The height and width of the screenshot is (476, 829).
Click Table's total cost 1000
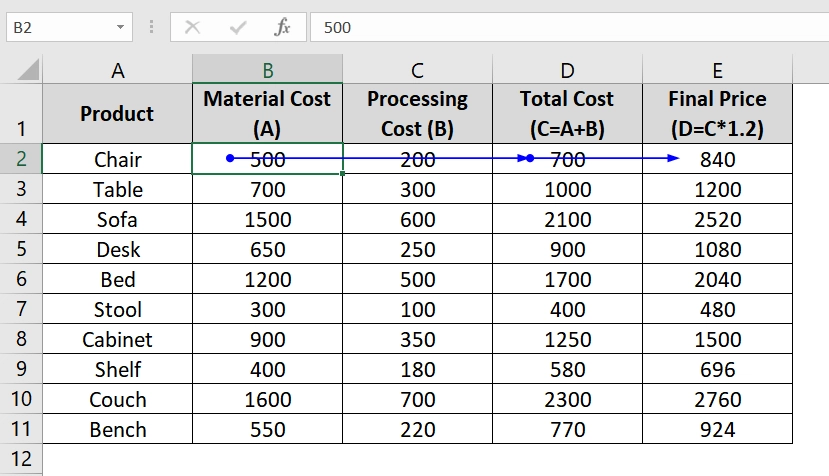[x=567, y=189]
